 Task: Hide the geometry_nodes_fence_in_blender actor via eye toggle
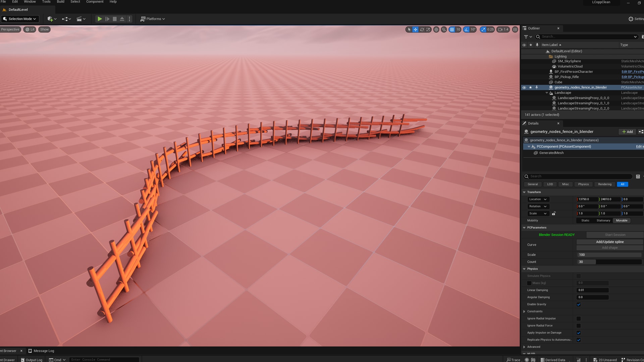[524, 87]
